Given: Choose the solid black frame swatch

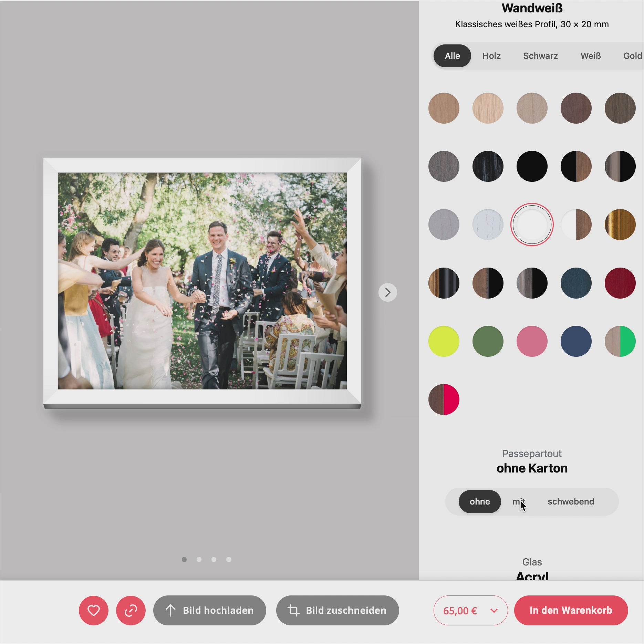Looking at the screenshot, I should [x=532, y=166].
